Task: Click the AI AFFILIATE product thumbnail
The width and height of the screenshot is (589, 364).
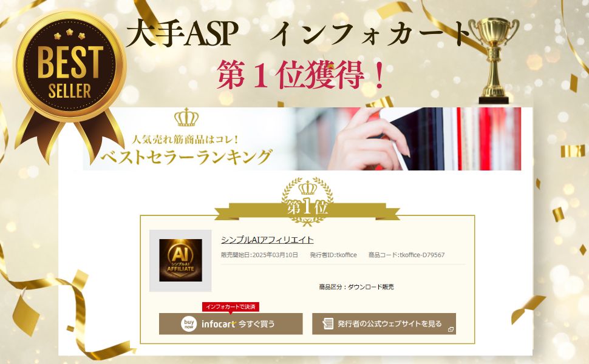Action: [x=181, y=260]
